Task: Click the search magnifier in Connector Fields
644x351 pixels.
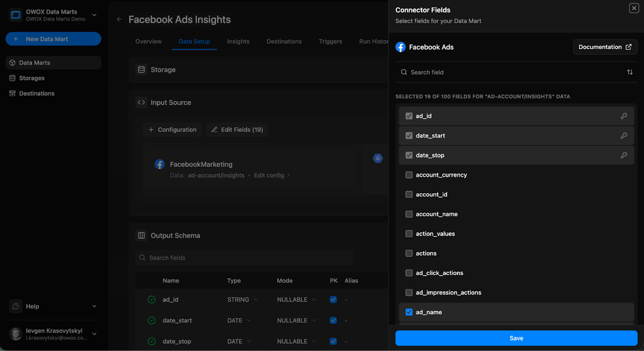Action: click(x=404, y=72)
